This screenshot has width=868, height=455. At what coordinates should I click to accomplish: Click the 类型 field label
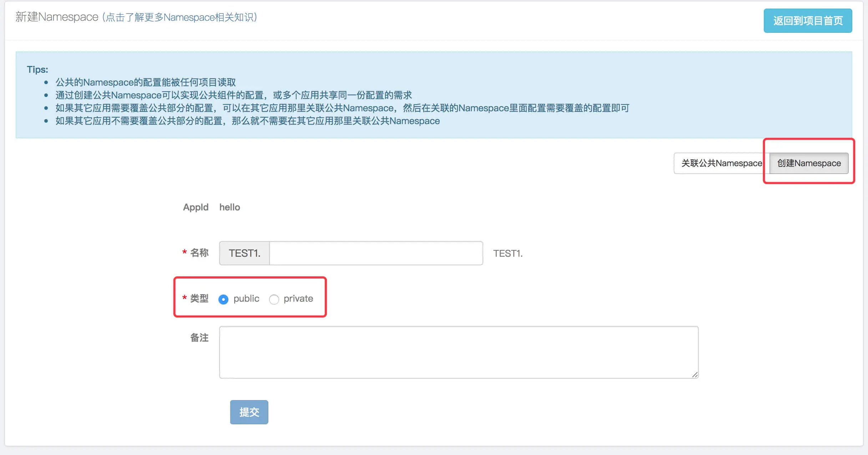[199, 298]
